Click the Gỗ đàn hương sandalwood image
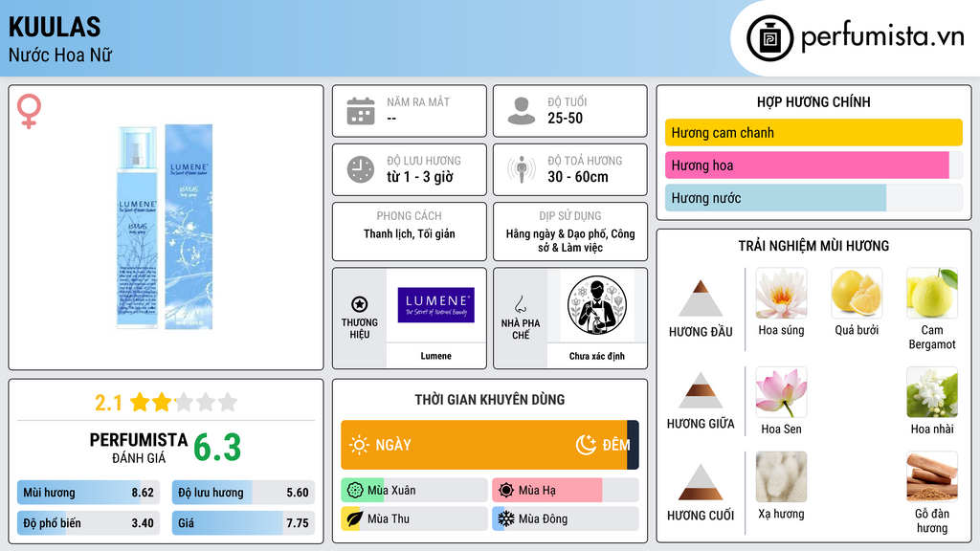 (x=932, y=477)
